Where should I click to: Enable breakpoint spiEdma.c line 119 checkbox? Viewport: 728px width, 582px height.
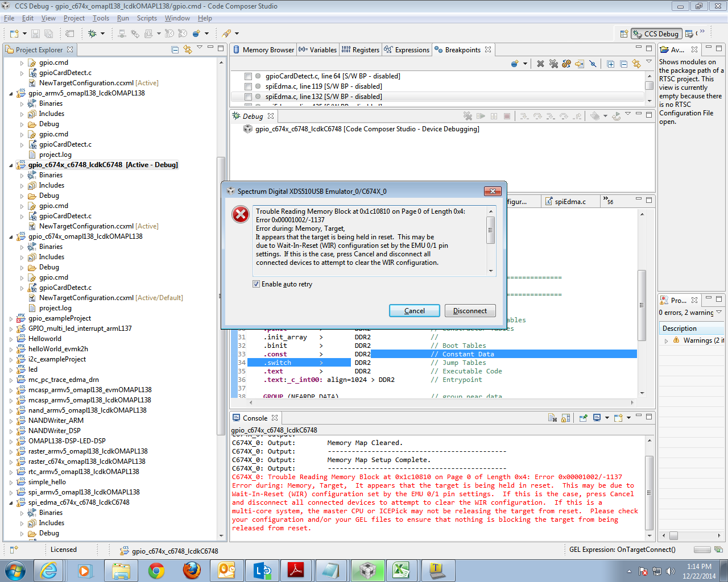click(x=248, y=86)
